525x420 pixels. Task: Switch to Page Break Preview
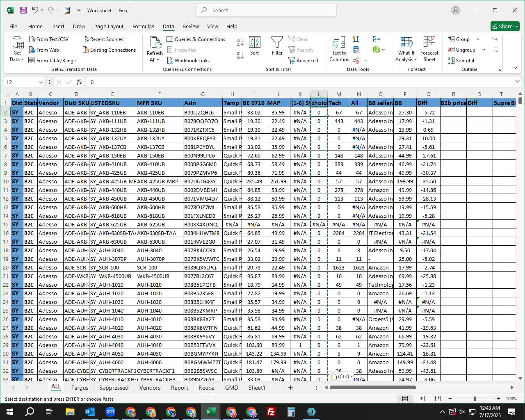[x=438, y=399]
